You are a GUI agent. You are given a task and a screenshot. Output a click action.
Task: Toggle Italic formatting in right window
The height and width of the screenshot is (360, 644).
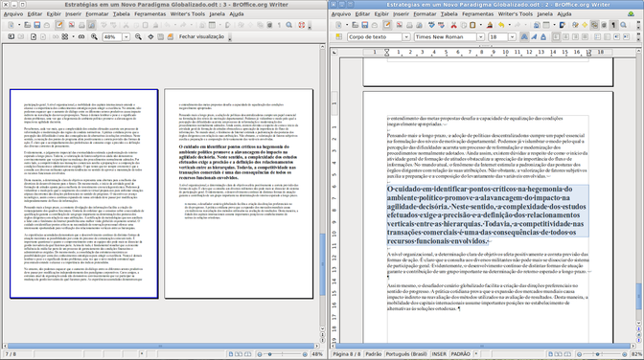tap(534, 37)
